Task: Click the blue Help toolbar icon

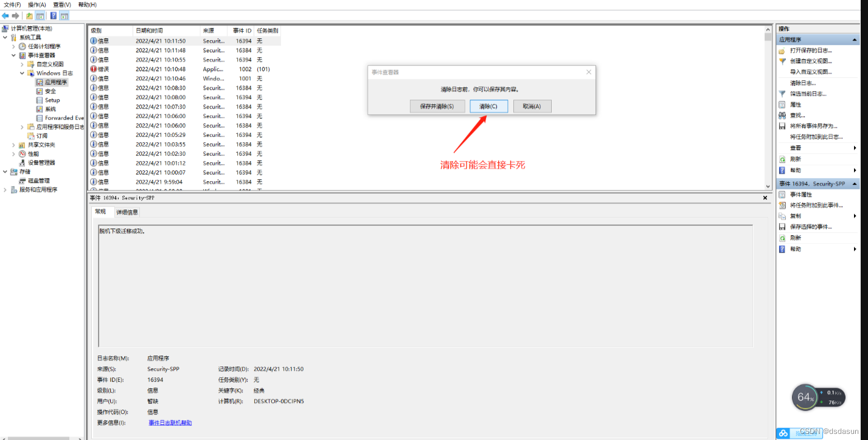Action: [54, 16]
